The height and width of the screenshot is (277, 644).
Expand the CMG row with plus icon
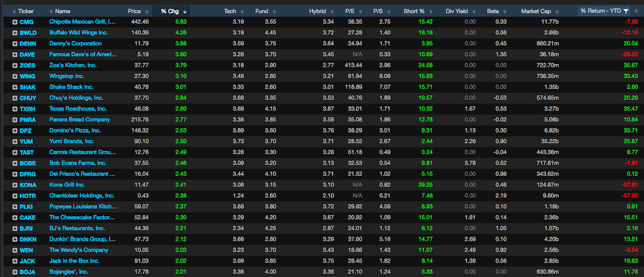coord(15,22)
